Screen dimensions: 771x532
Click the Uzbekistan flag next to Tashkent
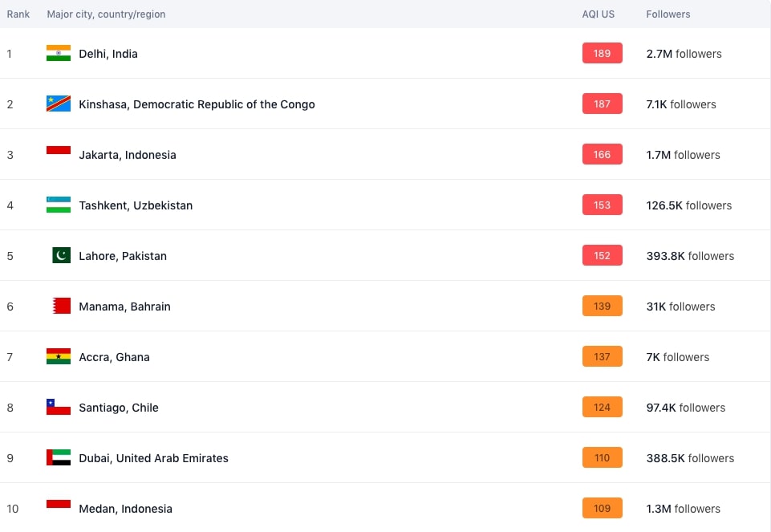tap(59, 205)
